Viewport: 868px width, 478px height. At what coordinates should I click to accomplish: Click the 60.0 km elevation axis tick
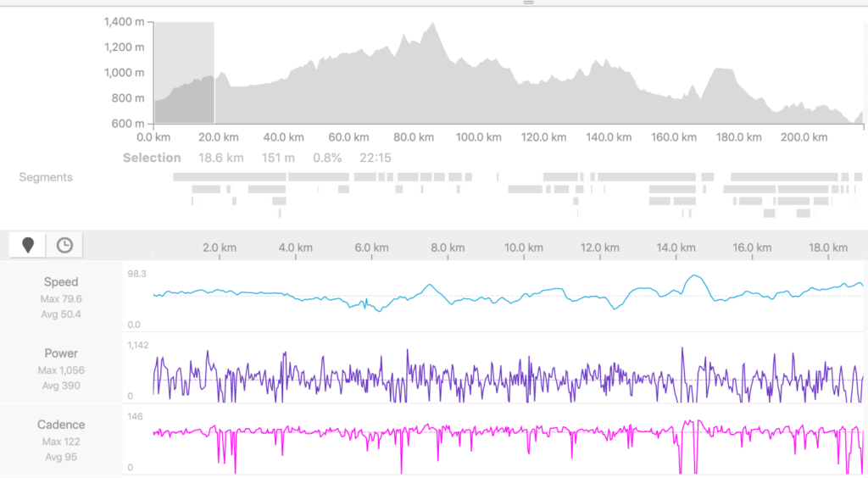(348, 137)
